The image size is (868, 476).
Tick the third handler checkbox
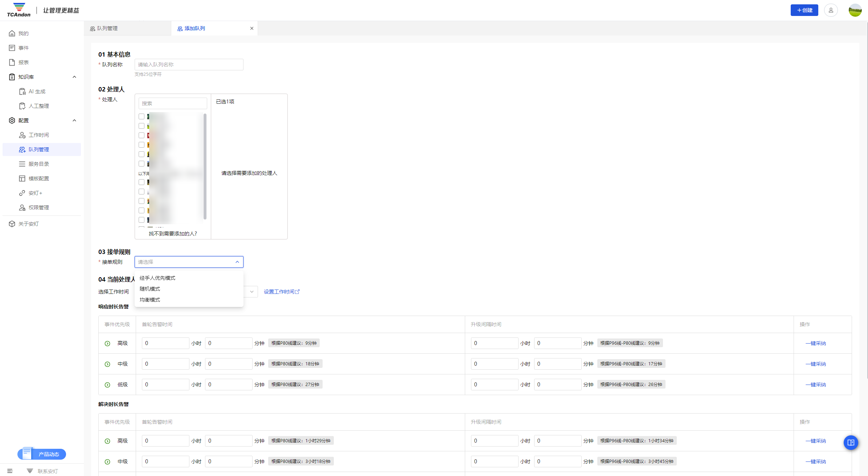(x=142, y=135)
